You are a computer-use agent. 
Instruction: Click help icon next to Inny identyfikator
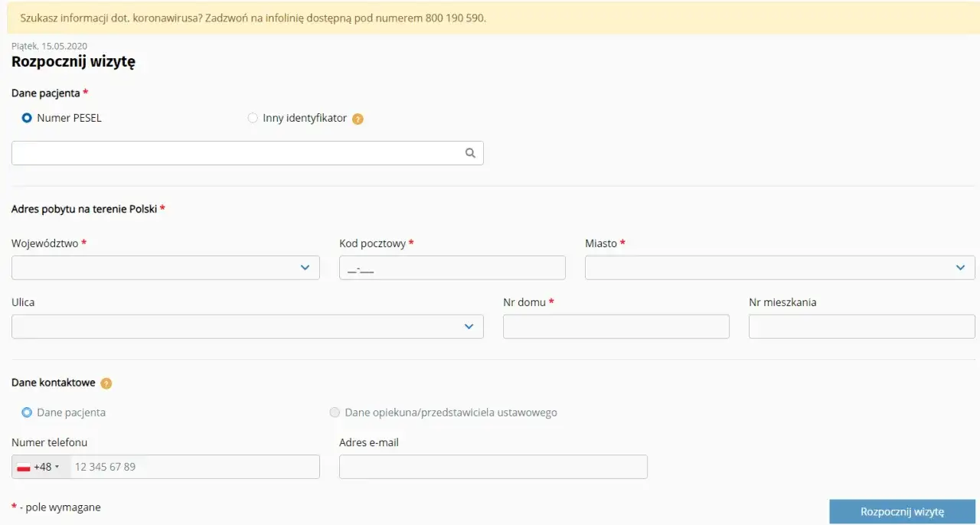(358, 119)
